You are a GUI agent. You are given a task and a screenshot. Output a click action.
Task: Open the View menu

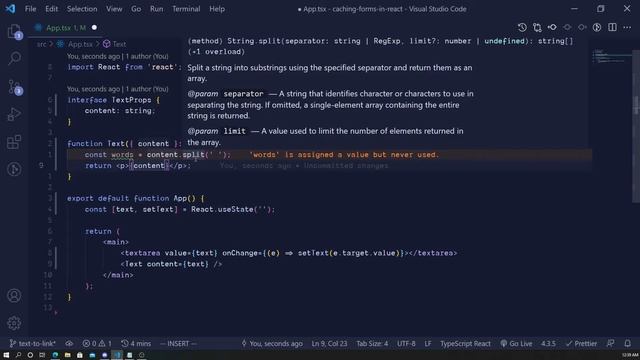tap(114, 9)
